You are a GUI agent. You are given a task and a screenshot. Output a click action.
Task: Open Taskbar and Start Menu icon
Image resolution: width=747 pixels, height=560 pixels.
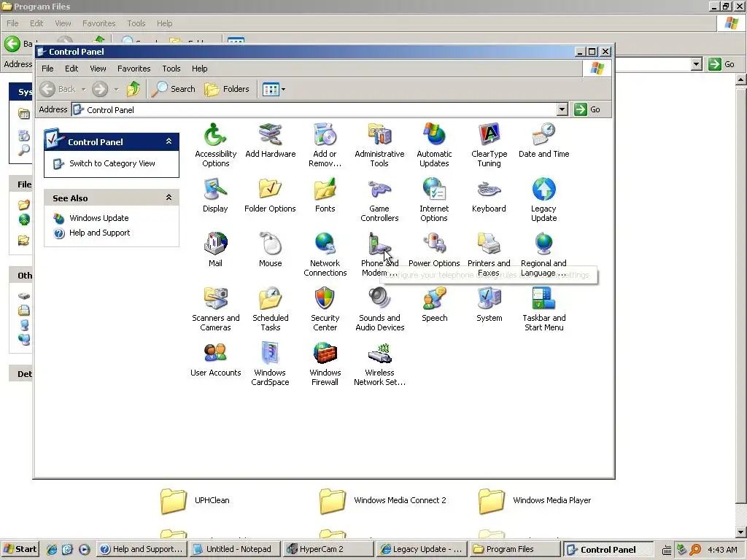[544, 299]
